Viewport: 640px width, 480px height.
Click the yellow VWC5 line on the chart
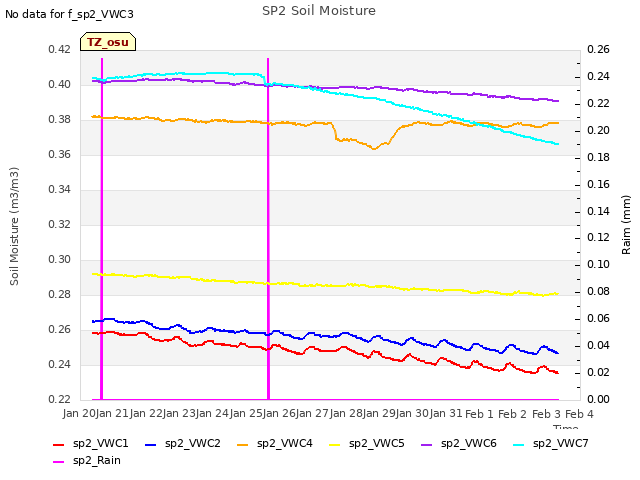click(325, 285)
